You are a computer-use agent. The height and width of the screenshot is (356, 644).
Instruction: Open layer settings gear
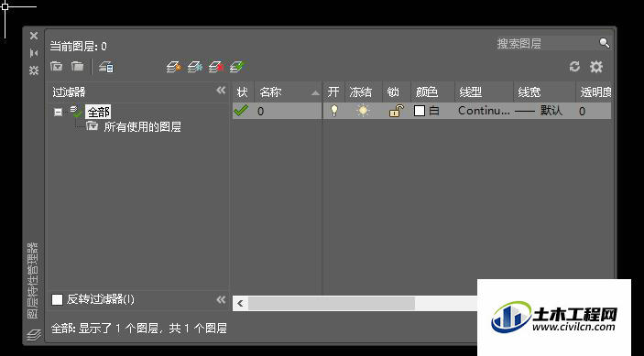coord(596,67)
